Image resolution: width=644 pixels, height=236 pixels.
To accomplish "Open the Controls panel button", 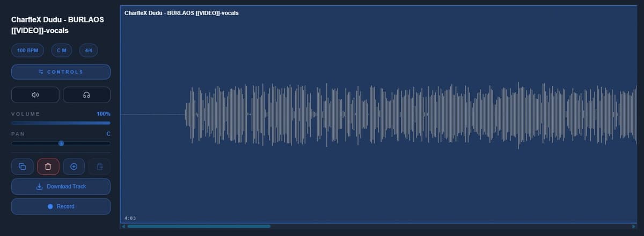I will tap(61, 71).
